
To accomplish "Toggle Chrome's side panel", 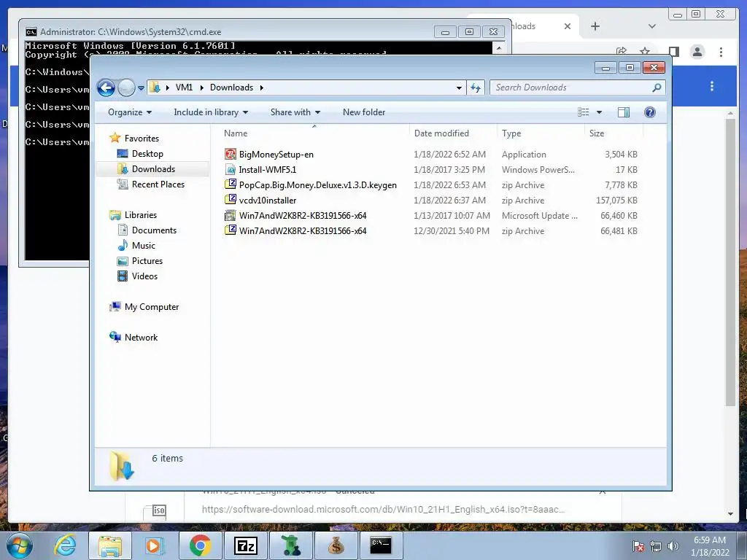I will 673,52.
